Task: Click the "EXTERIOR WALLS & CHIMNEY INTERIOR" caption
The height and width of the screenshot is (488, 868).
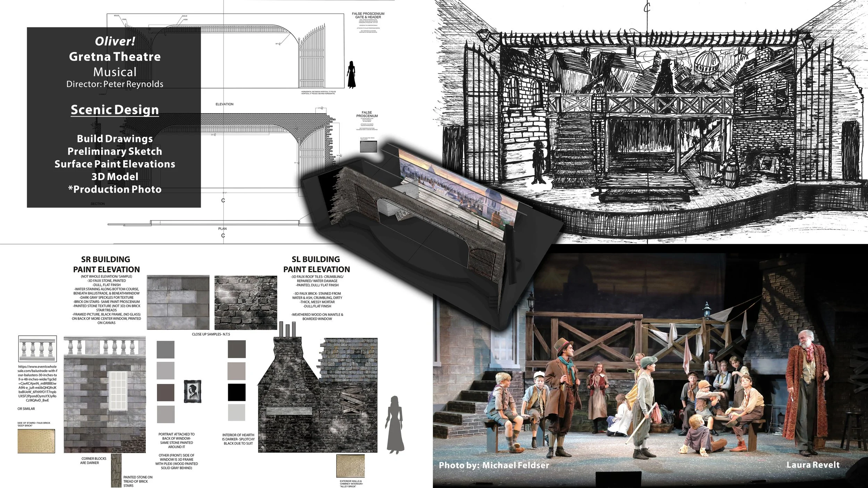Action: click(351, 484)
